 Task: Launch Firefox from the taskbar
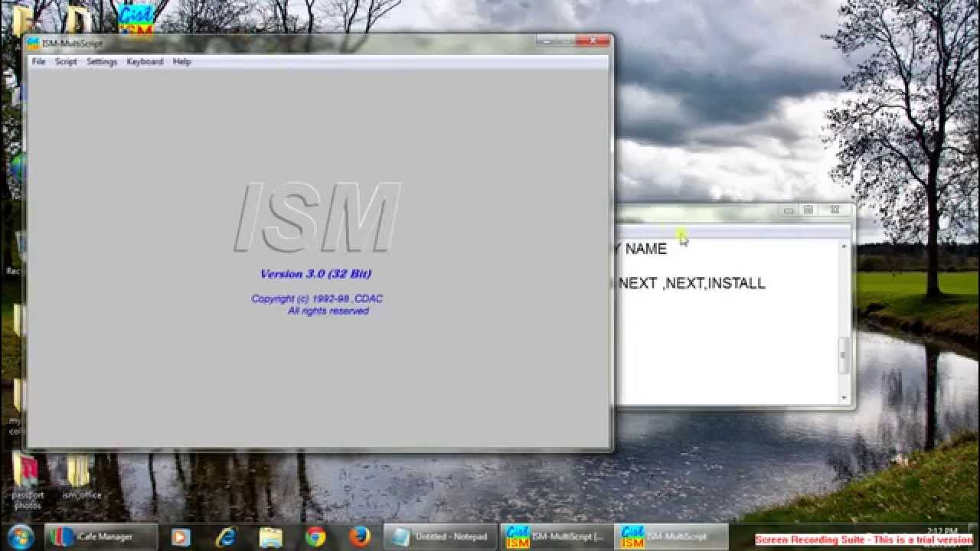[360, 536]
